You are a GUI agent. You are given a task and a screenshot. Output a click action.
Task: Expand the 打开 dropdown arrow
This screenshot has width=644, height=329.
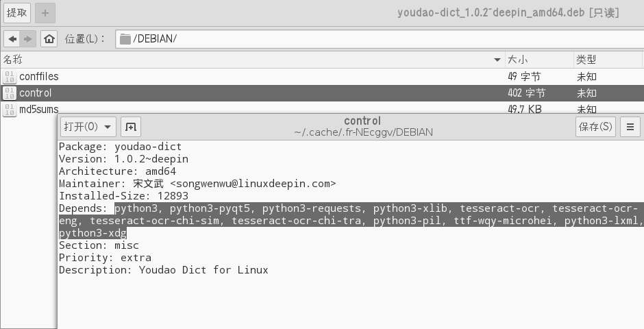click(108, 127)
